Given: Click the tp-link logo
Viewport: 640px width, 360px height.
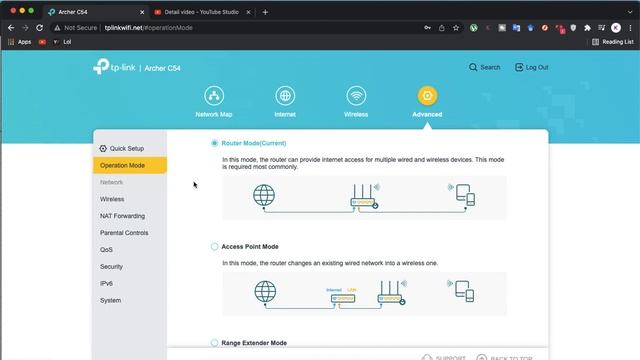Looking at the screenshot, I should (x=114, y=67).
